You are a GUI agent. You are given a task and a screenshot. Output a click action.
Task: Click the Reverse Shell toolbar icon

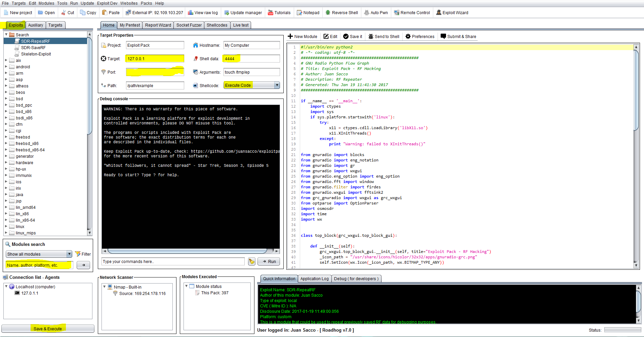(x=328, y=13)
